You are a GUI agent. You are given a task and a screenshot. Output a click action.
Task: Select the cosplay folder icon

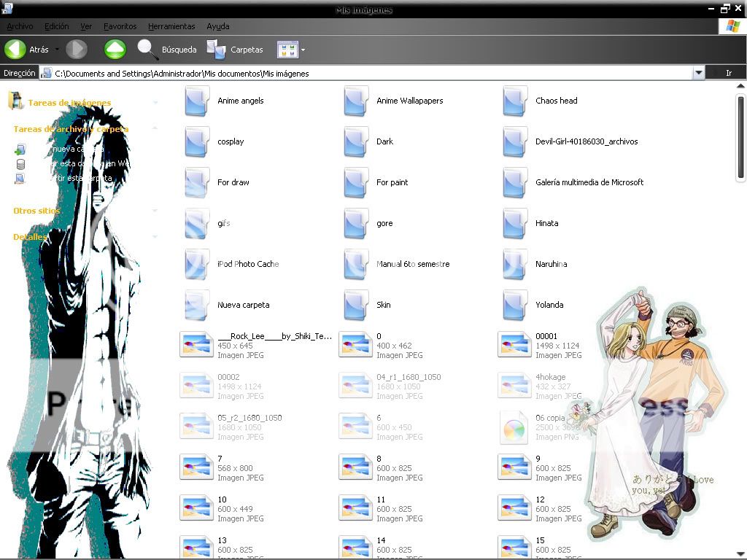(x=196, y=142)
